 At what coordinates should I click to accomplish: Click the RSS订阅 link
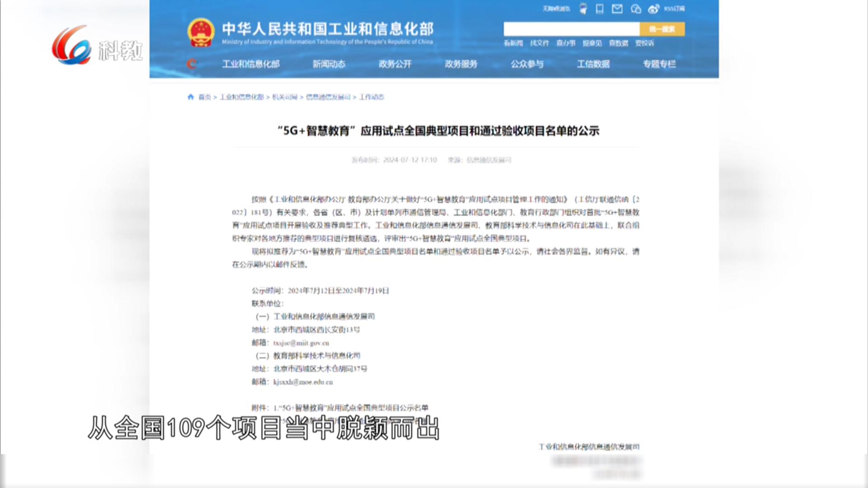click(674, 9)
